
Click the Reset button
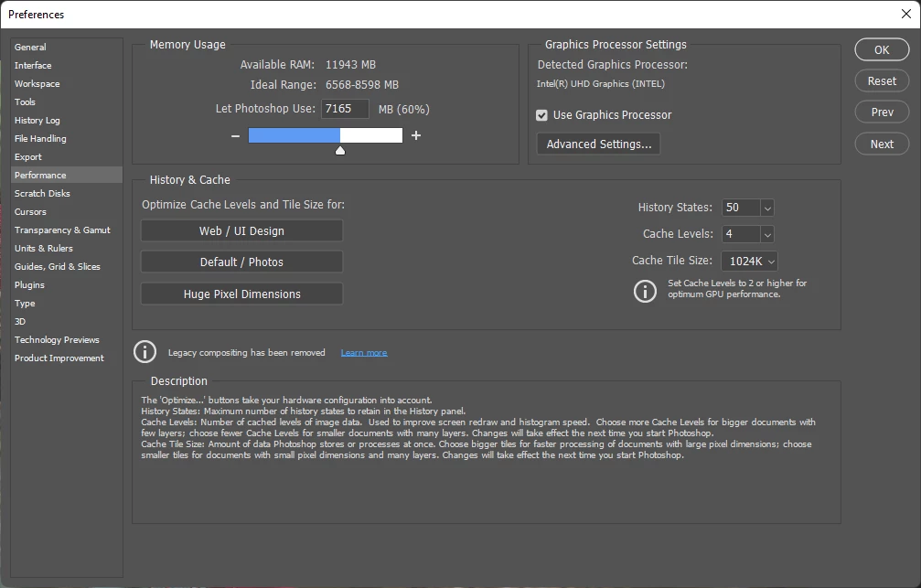coord(882,81)
